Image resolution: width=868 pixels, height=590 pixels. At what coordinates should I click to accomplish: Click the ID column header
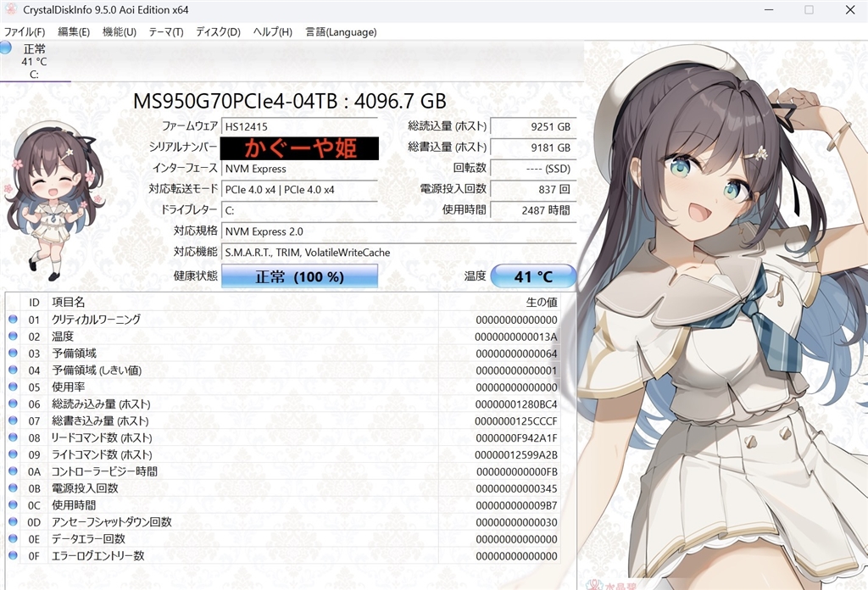(x=34, y=302)
